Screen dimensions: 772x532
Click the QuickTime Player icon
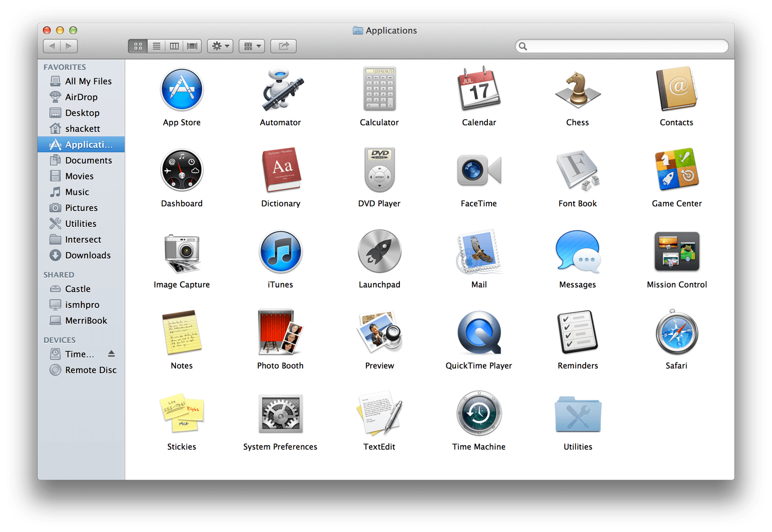[x=479, y=332]
